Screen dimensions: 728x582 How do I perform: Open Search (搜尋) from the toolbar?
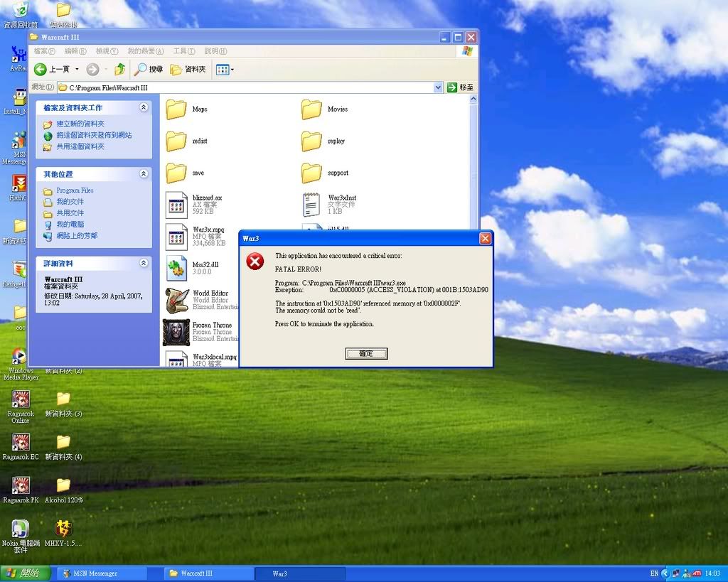[x=149, y=69]
